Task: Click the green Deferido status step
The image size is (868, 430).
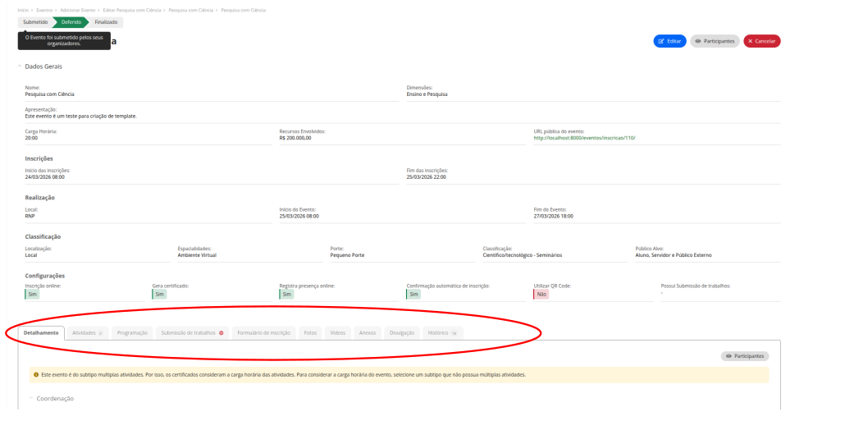Action: [71, 22]
